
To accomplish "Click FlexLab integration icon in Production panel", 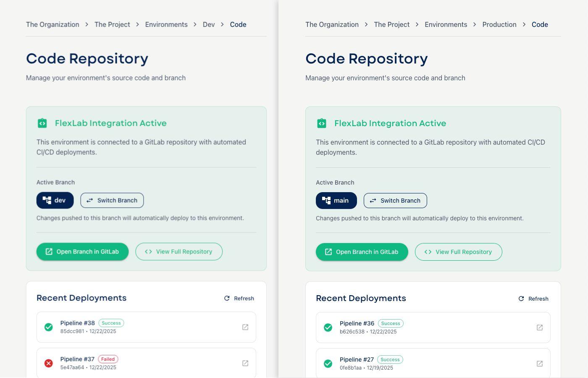I will click(322, 123).
